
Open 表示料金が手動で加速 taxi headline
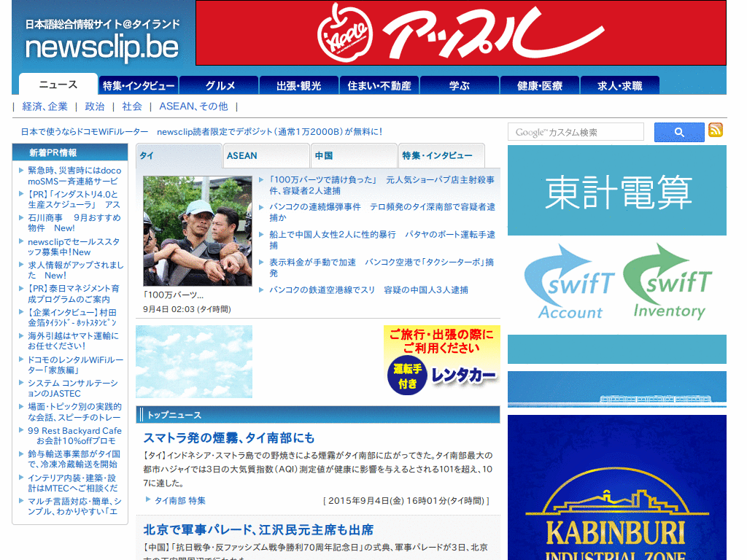pos(382,268)
